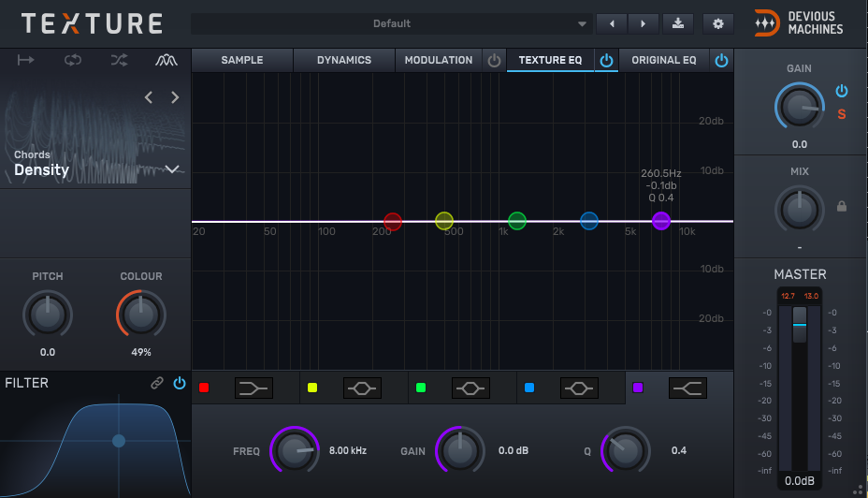Click the COLOUR knob

tap(140, 315)
